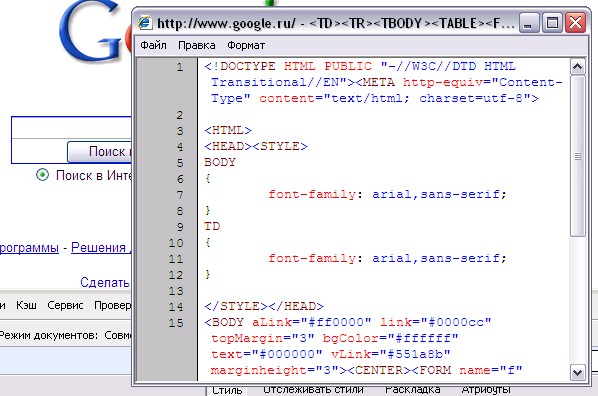Switch to the Отслеживать стили tab

point(313,390)
